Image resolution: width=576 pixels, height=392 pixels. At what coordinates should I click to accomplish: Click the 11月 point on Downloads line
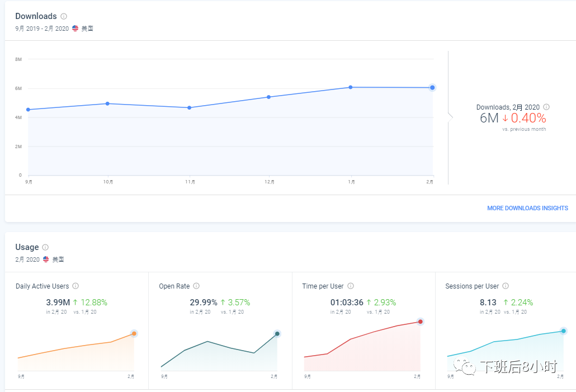[x=190, y=107]
